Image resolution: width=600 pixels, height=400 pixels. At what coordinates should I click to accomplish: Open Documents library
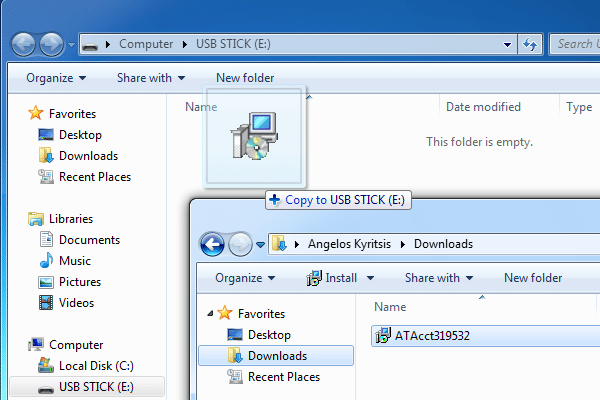point(89,240)
